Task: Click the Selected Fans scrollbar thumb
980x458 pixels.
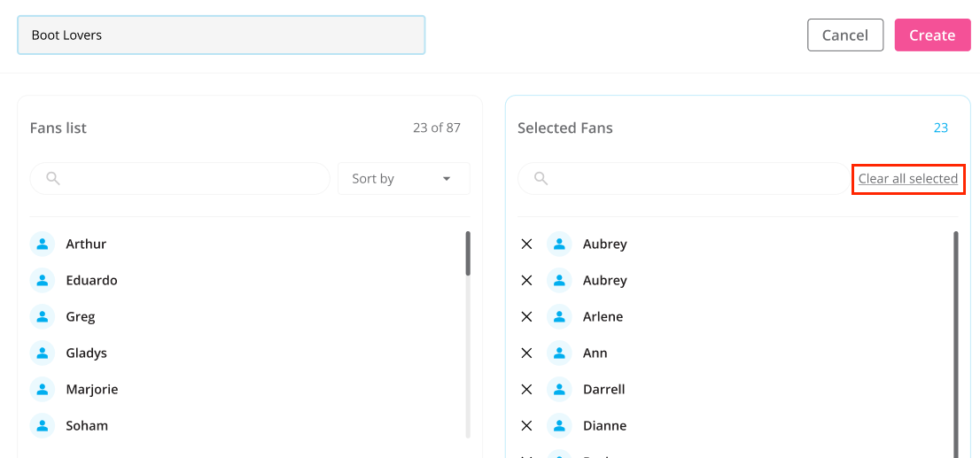Action: (955, 344)
